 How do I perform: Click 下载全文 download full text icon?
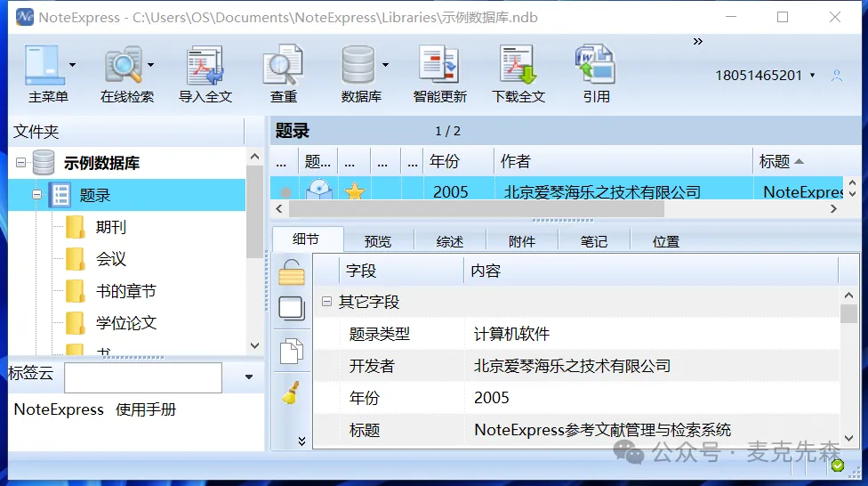[x=518, y=65]
